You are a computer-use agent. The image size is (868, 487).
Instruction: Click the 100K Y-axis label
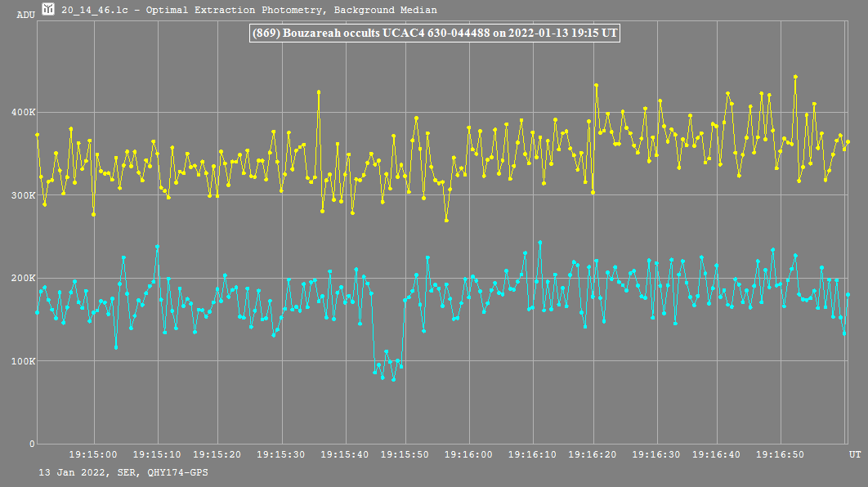[x=23, y=361]
